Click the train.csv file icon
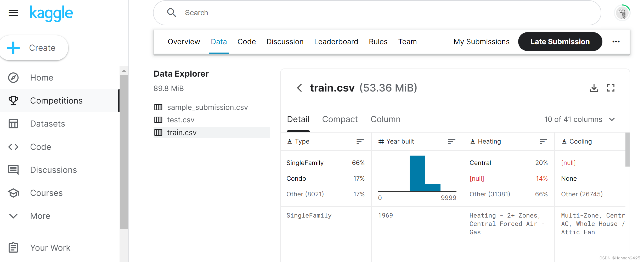Screen dimensions: 644x262 pyautogui.click(x=158, y=132)
